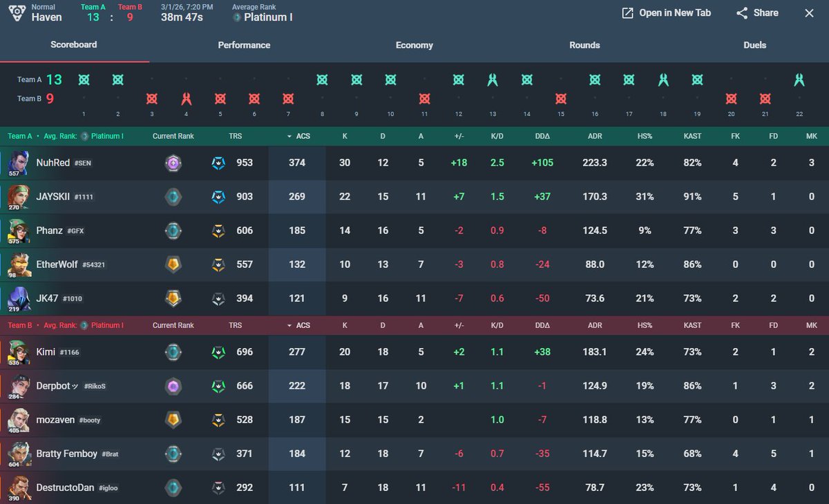829x504 pixels.
Task: Click mozaven's gold rank badge icon
Action: [173, 420]
